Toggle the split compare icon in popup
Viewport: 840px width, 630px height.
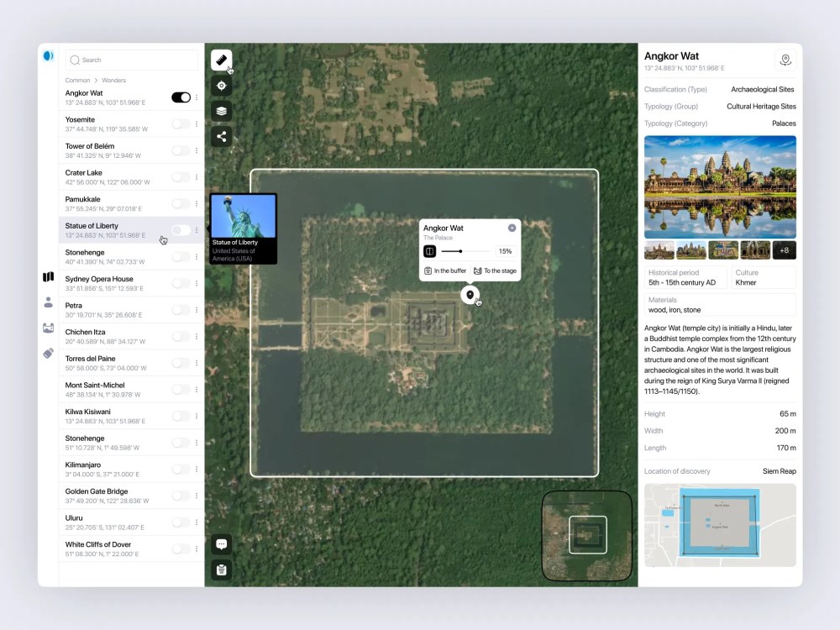coord(429,251)
